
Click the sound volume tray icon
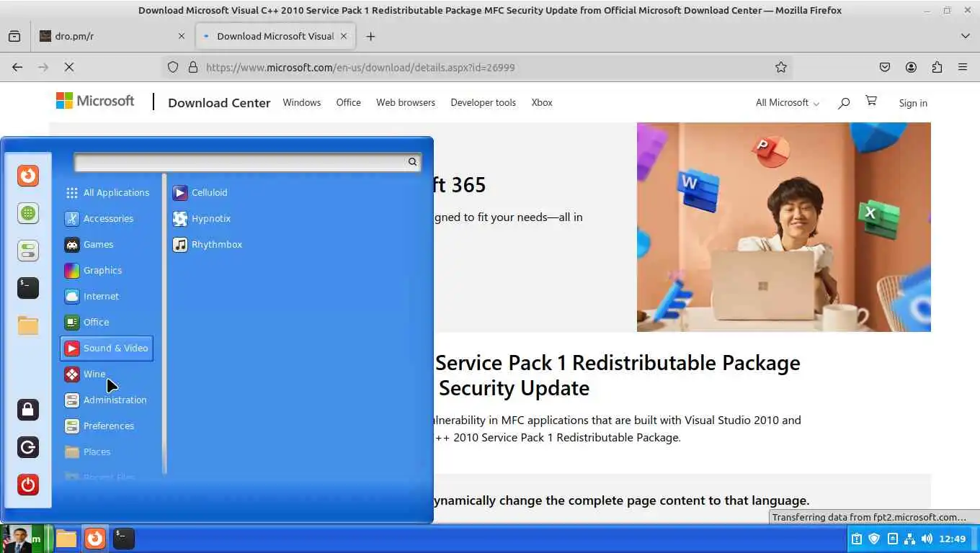[927, 539]
